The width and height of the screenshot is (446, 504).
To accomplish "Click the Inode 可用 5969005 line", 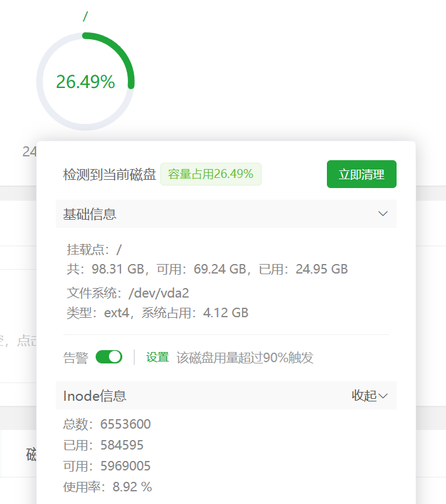I will tap(107, 466).
